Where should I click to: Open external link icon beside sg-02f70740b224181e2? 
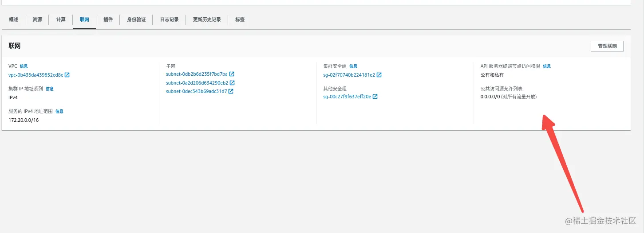[x=379, y=75]
